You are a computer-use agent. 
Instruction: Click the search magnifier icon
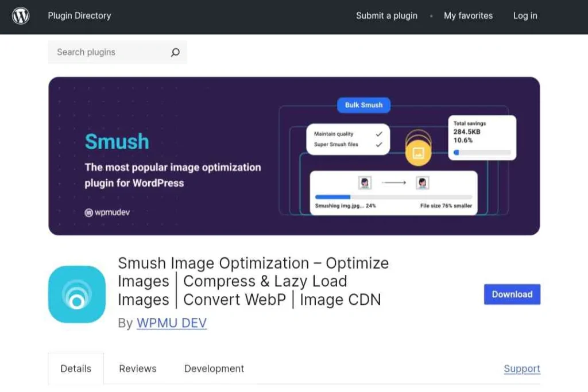click(x=175, y=52)
